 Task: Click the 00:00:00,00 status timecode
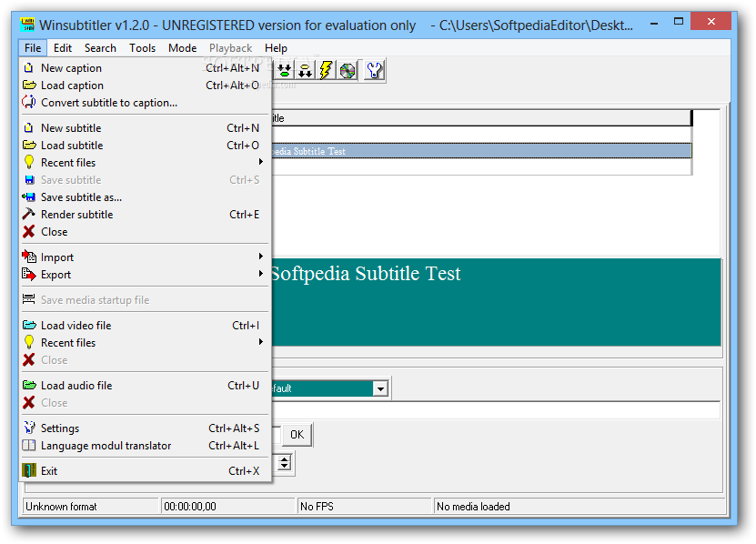click(x=227, y=507)
